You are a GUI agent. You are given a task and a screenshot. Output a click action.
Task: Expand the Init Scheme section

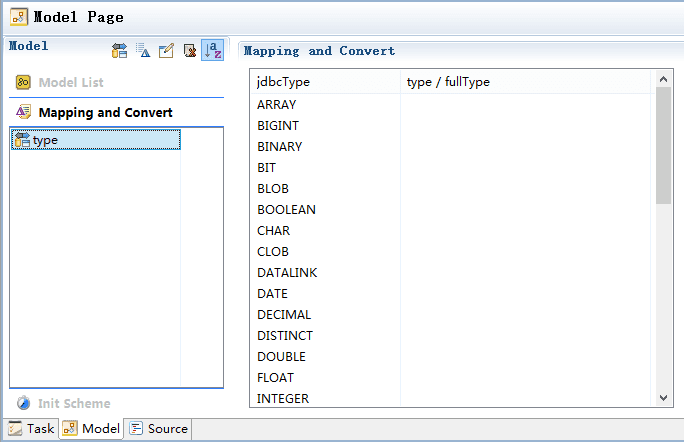(74, 404)
